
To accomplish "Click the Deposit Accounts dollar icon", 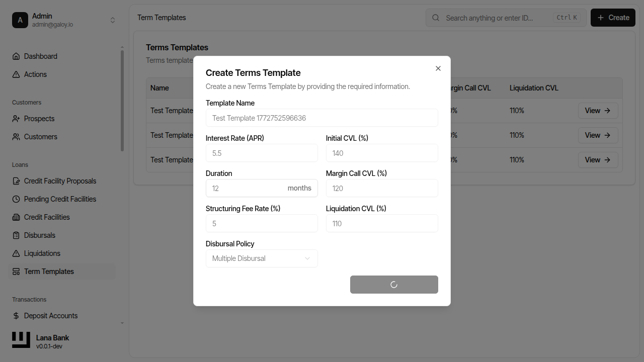I will (x=16, y=315).
